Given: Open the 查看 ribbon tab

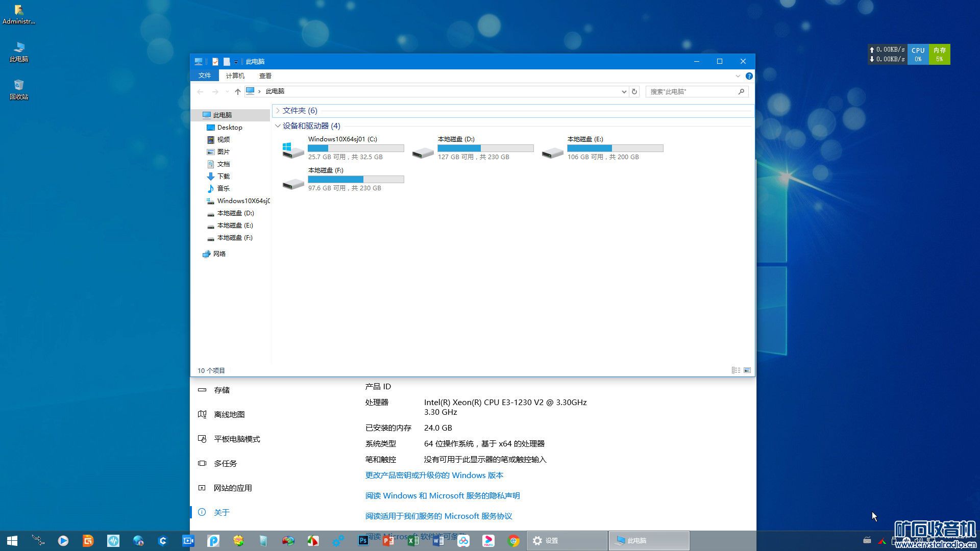Looking at the screenshot, I should point(265,76).
